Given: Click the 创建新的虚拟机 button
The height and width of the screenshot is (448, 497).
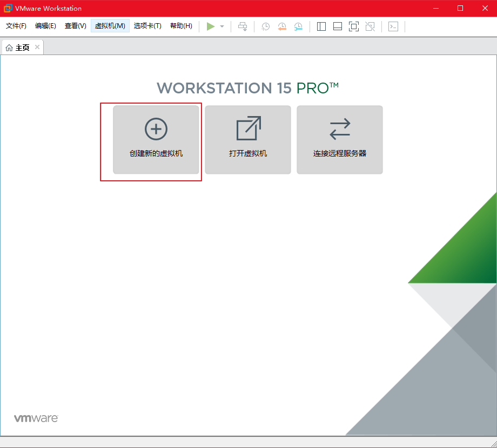Looking at the screenshot, I should [x=156, y=140].
